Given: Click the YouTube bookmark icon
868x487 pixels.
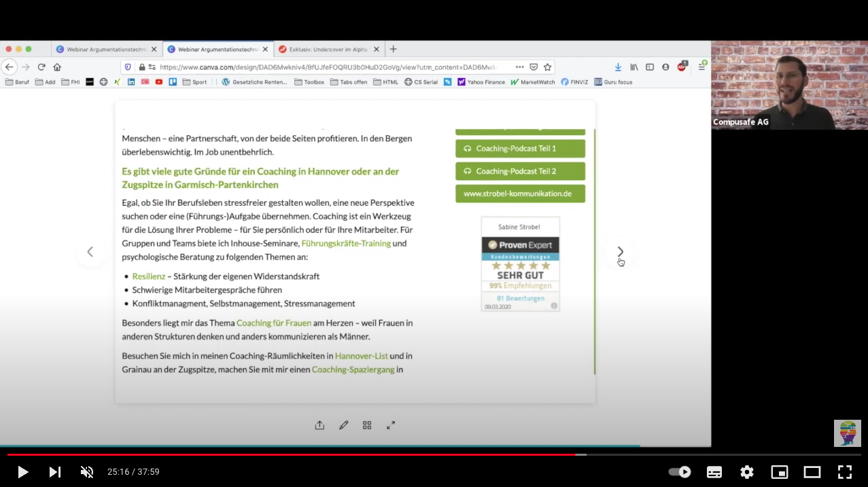Looking at the screenshot, I should tap(159, 82).
